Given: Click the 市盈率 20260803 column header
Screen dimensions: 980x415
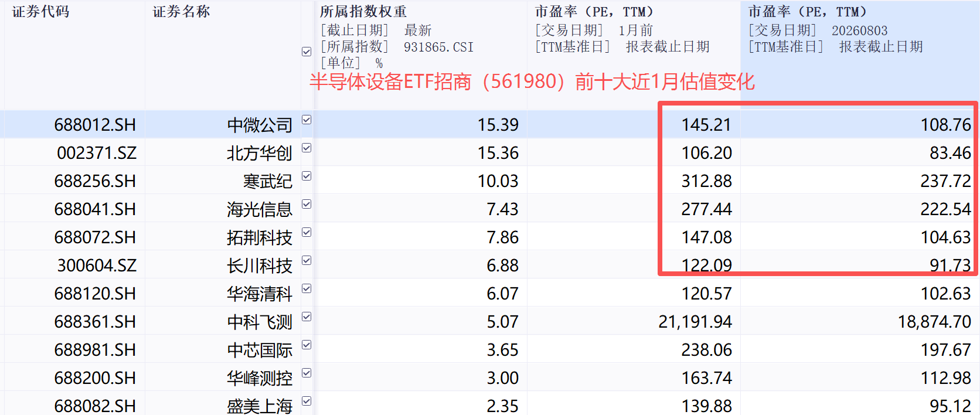Looking at the screenshot, I should click(x=808, y=12).
